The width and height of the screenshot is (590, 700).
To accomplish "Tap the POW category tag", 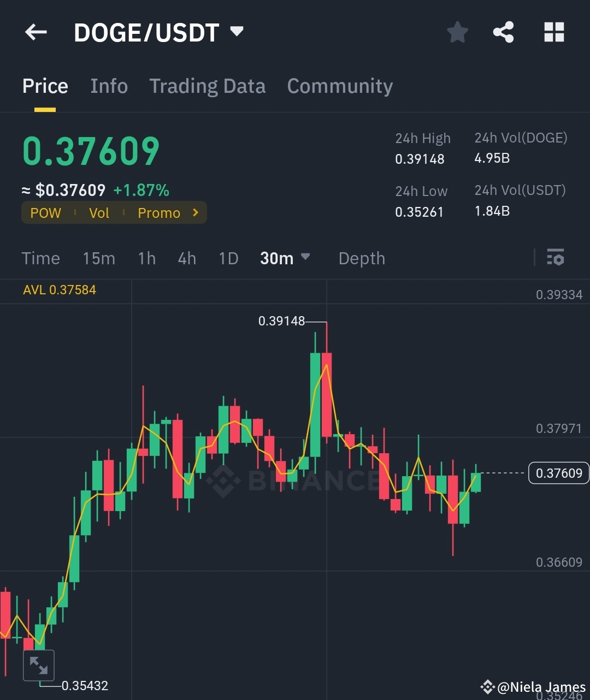I will [45, 213].
